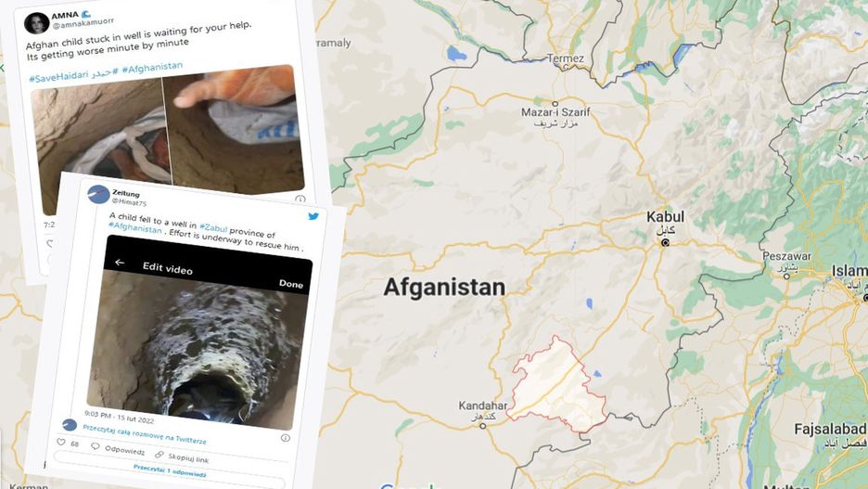Open AMNA's profile avatar
This screenshot has height=489, width=868.
tap(36, 23)
